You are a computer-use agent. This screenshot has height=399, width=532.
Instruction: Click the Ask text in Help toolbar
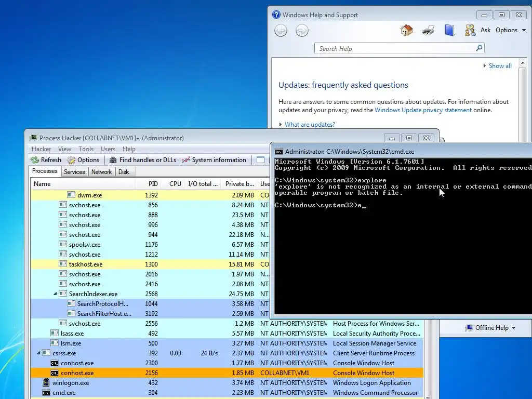(x=485, y=30)
